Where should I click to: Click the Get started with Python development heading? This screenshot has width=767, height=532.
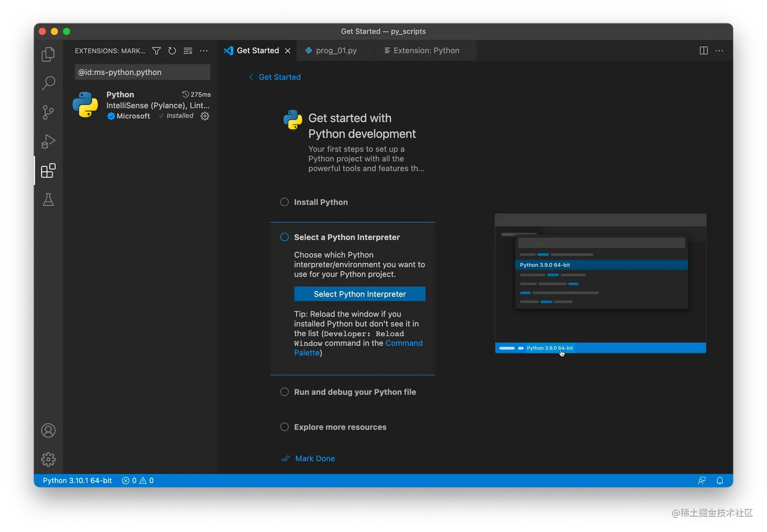(x=362, y=126)
